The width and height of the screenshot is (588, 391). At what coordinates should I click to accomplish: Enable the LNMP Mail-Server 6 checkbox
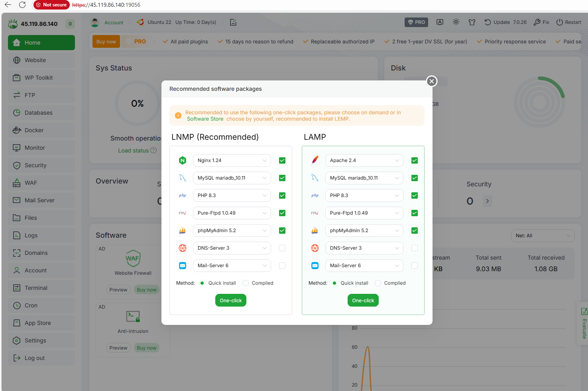[282, 266]
